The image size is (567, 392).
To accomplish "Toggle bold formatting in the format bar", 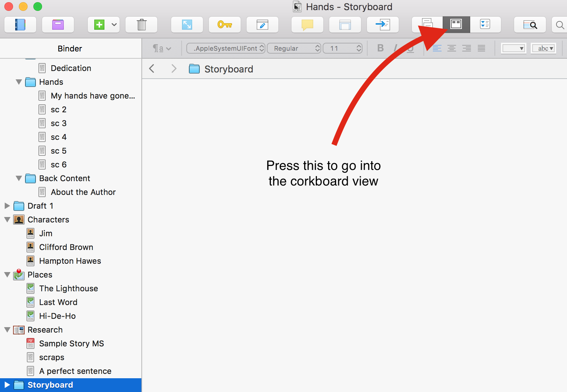I will point(380,48).
